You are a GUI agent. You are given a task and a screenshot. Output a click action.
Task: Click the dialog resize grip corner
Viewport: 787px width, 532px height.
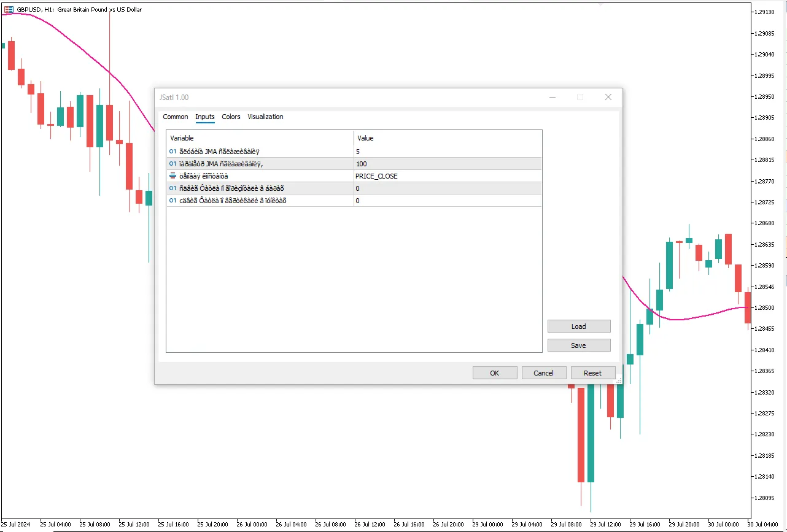[x=619, y=381]
